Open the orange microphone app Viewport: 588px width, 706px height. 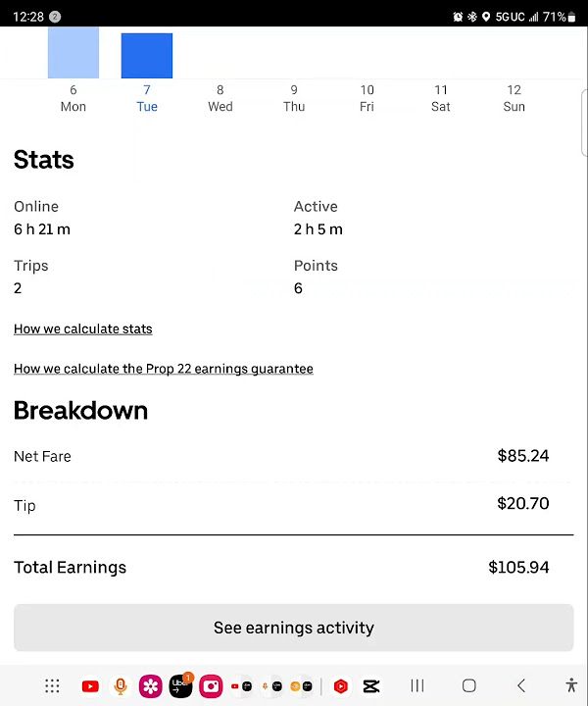[121, 686]
